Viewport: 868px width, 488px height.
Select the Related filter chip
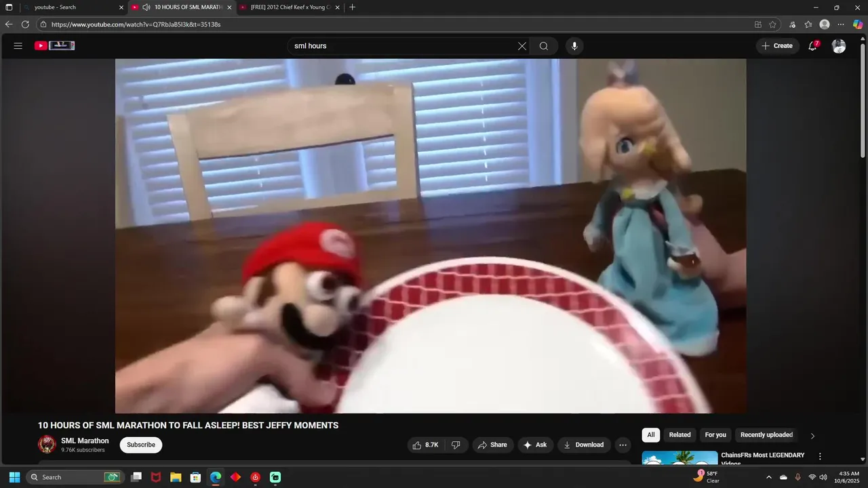click(x=679, y=435)
